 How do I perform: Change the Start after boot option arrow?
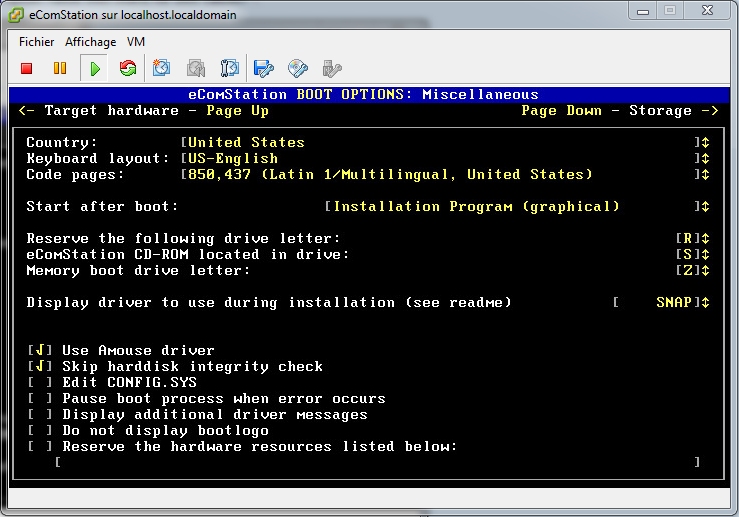point(705,206)
